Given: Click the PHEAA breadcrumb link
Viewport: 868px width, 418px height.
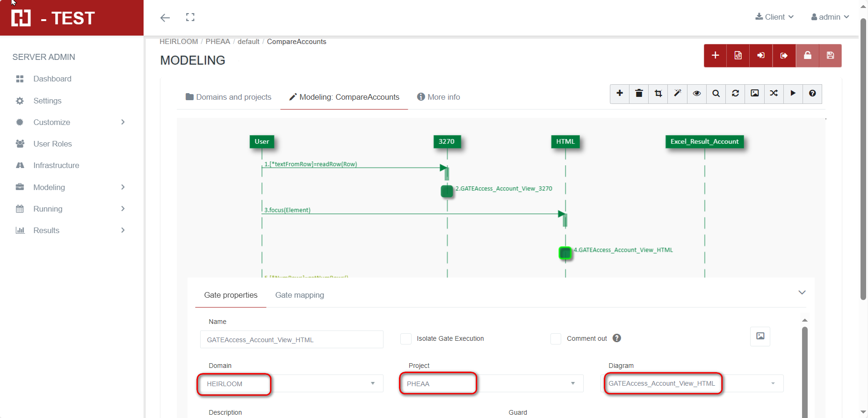Looking at the screenshot, I should point(217,42).
